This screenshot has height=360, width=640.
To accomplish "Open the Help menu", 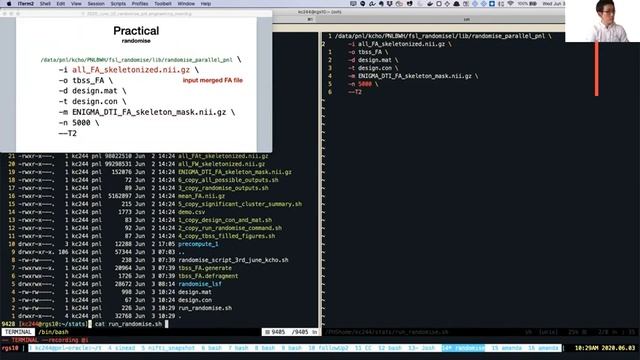I will click(x=206, y=4).
